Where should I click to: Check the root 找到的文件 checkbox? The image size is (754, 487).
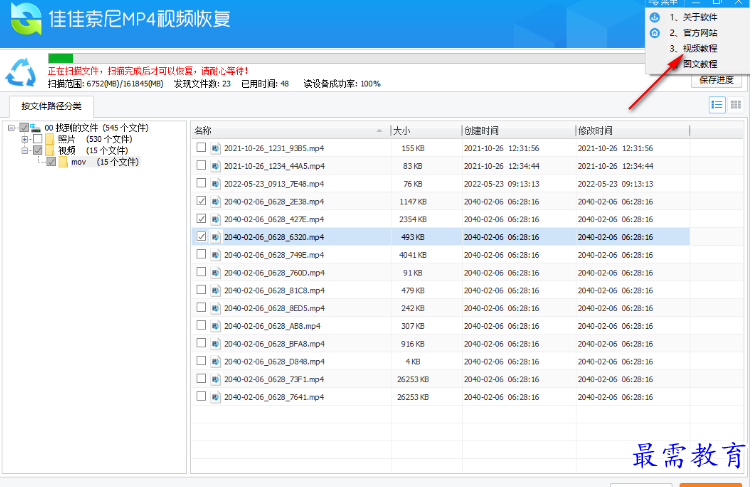click(24, 128)
